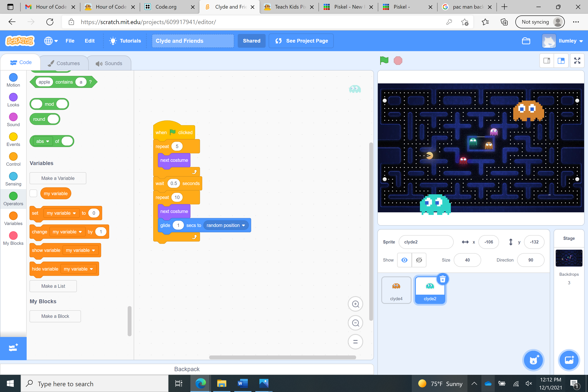Image resolution: width=588 pixels, height=392 pixels.
Task: Click Make a Variable button
Action: click(x=58, y=178)
